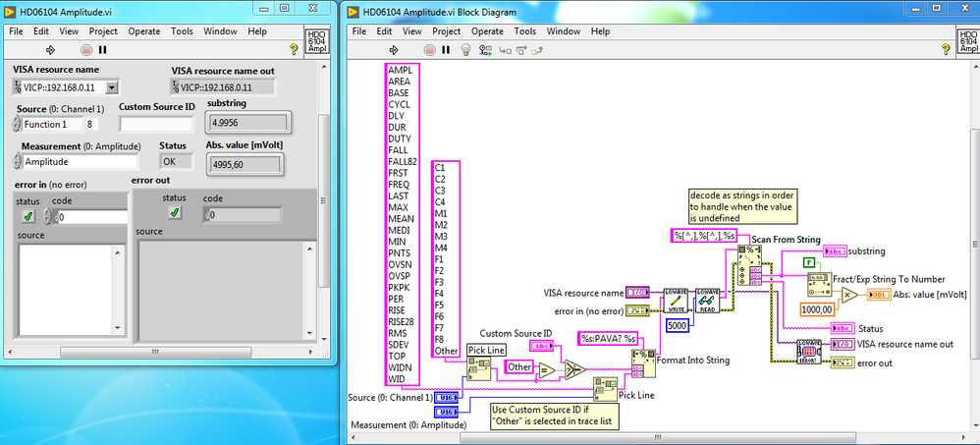Select the %s:PAVA? %s string constant
The height and width of the screenshot is (445, 980).
click(608, 339)
